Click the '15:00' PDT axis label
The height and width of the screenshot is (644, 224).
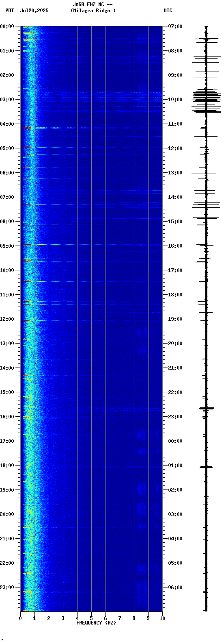click(x=7, y=392)
